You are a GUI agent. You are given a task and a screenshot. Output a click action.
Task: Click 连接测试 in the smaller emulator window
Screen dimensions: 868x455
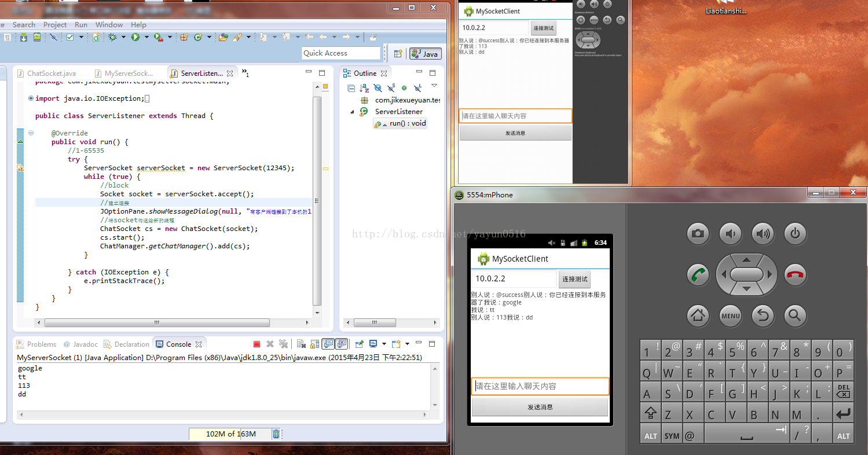543,28
